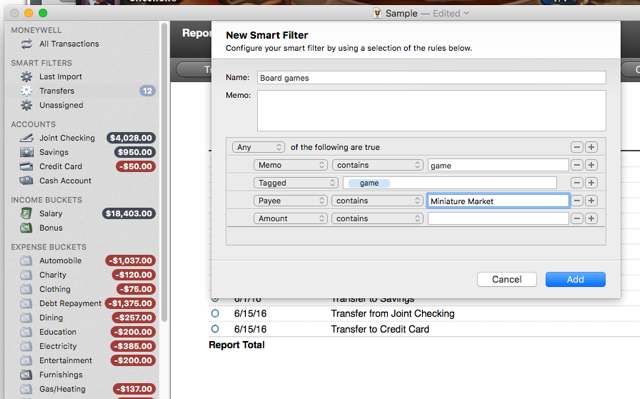Open the Memo row contains operator dropdown
Image resolution: width=640 pixels, height=399 pixels.
tap(378, 165)
